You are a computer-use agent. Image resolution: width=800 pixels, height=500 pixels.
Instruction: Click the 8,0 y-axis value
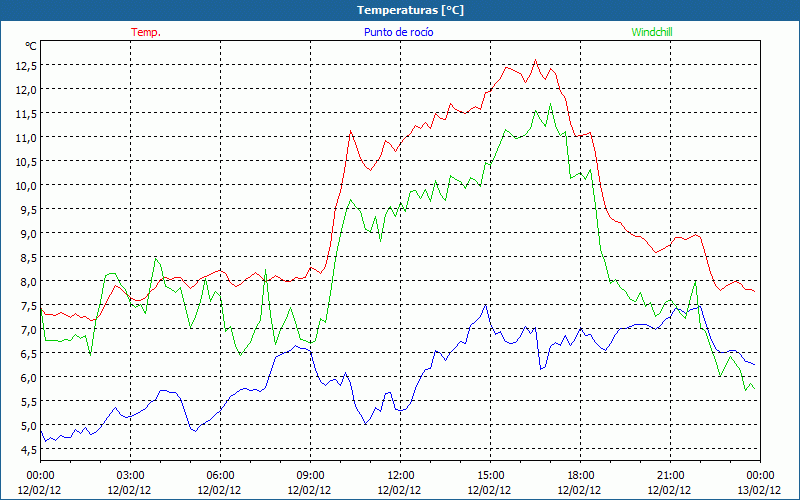(28, 281)
